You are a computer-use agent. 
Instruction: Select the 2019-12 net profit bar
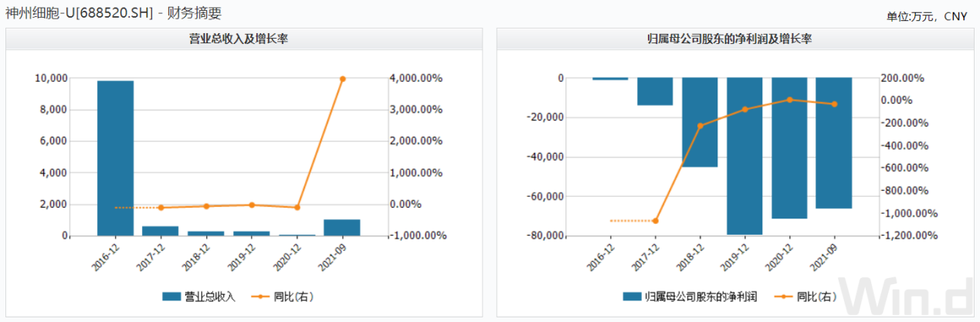click(744, 156)
